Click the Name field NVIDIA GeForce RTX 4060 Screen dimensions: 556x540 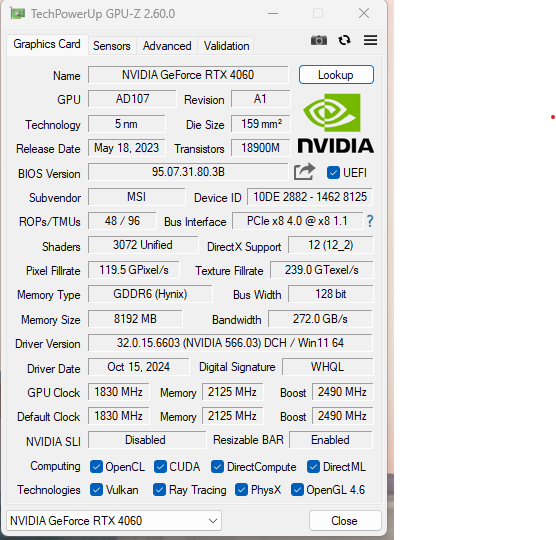[x=188, y=75]
